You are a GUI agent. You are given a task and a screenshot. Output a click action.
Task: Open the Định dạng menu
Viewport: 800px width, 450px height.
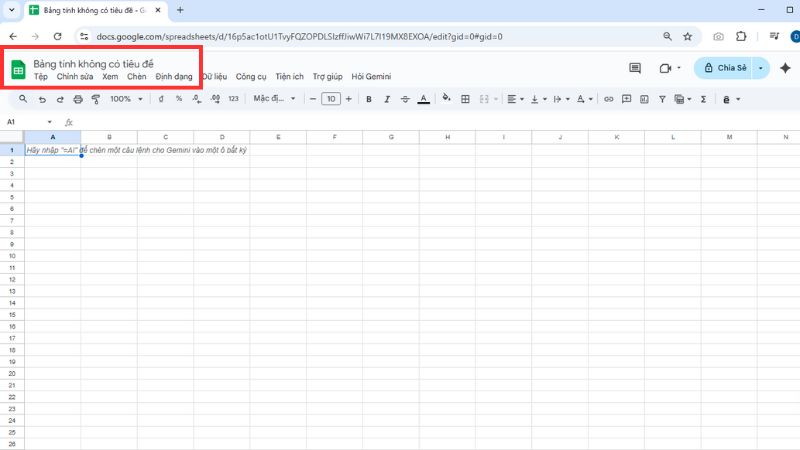[173, 76]
